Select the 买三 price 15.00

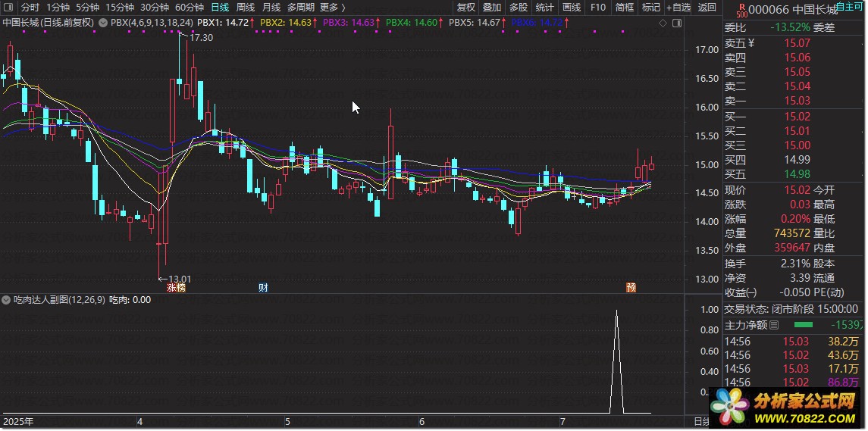[x=797, y=145]
